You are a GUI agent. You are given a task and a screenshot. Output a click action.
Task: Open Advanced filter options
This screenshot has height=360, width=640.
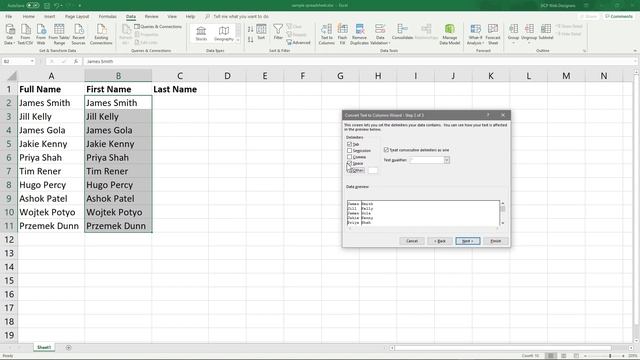(298, 42)
